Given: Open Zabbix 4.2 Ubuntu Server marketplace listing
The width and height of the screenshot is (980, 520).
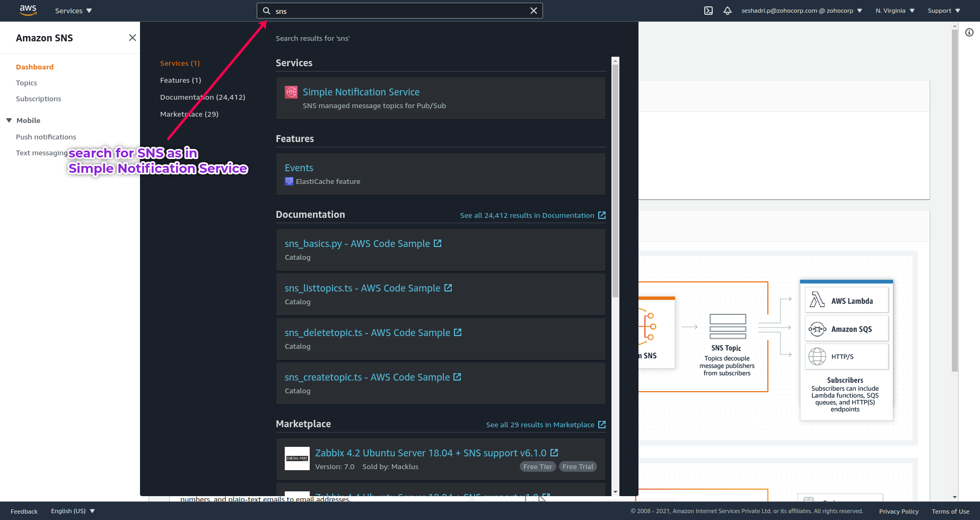Looking at the screenshot, I should tap(431, 453).
